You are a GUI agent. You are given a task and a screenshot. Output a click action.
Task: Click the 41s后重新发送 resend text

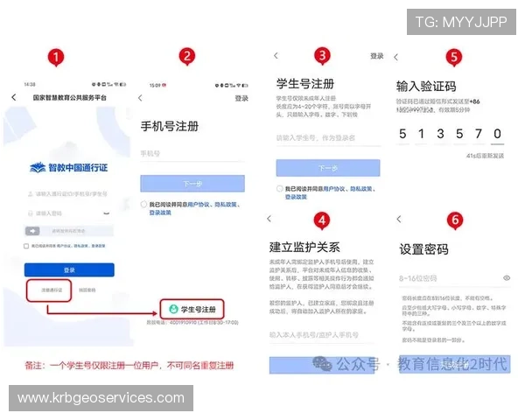(x=485, y=156)
